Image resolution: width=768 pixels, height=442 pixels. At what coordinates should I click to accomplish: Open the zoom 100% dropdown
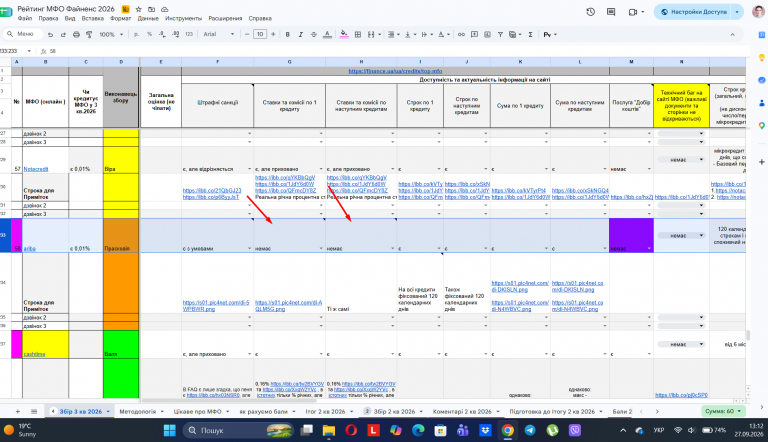click(x=111, y=34)
